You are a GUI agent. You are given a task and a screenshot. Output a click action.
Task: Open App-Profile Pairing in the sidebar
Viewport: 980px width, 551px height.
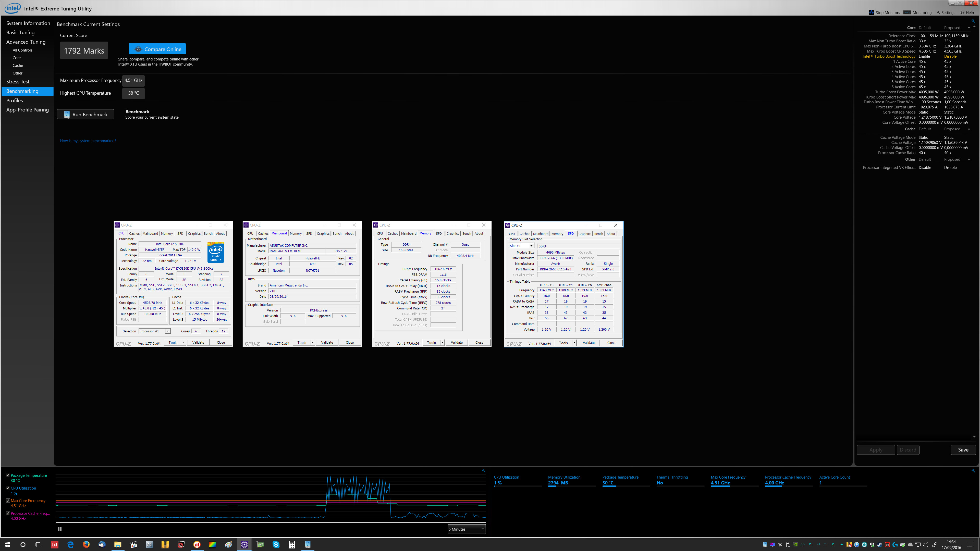pyautogui.click(x=27, y=109)
